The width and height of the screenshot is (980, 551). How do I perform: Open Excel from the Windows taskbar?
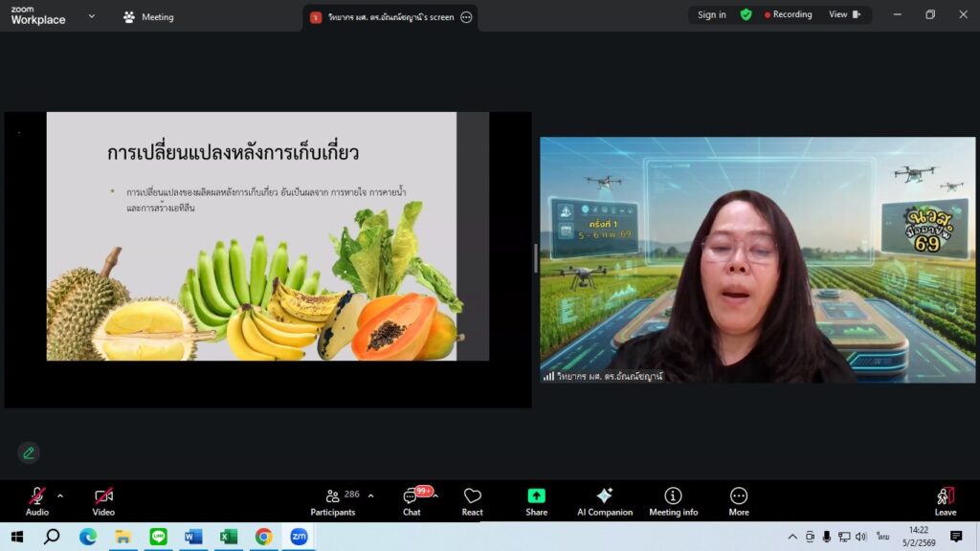(228, 537)
